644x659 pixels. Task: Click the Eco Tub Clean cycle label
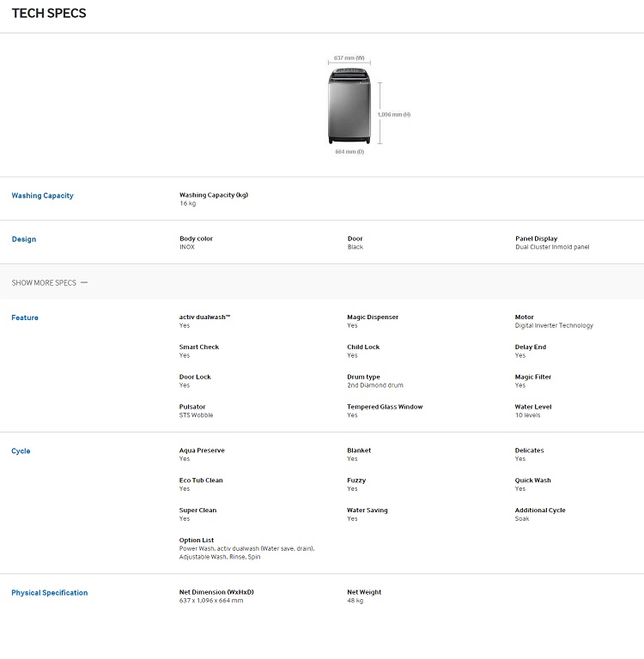point(201,481)
